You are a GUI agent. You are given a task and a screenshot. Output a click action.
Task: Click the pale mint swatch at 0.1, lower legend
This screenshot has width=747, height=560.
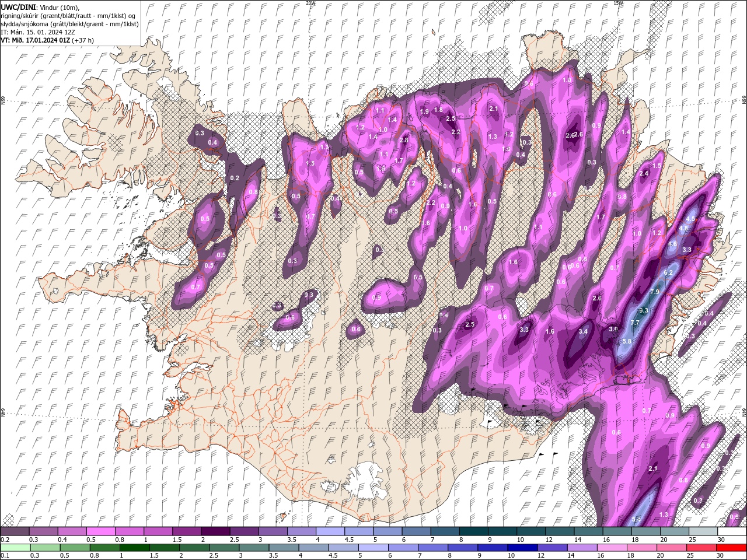pos(15,547)
